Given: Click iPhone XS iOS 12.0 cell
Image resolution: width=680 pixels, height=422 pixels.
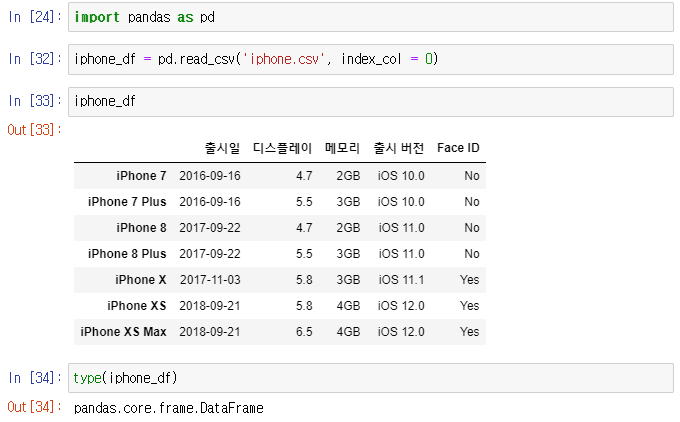Looking at the screenshot, I should 401,306.
